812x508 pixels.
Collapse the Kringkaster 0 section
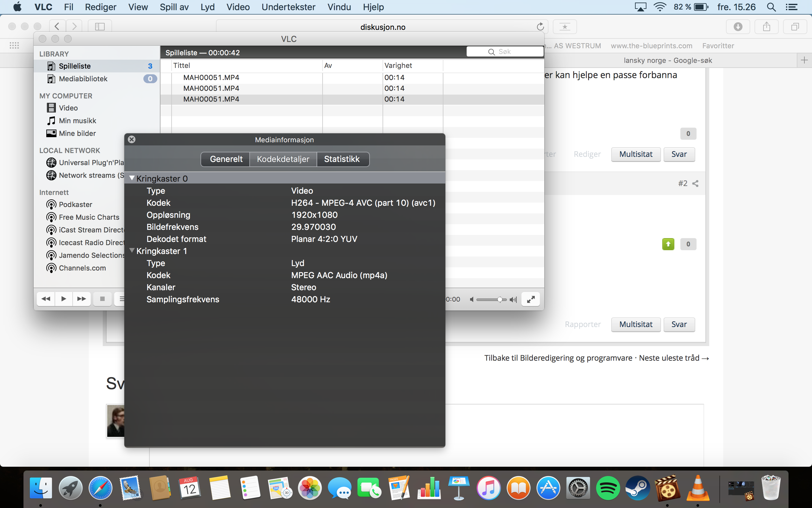tap(132, 178)
